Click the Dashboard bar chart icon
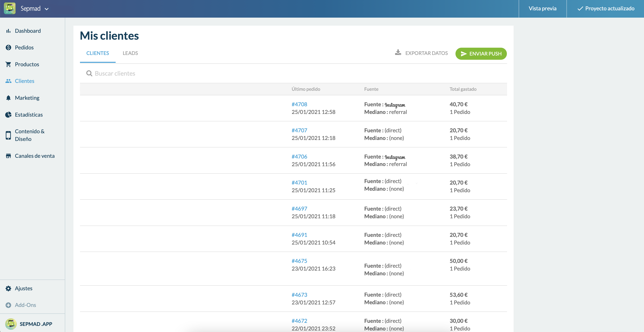This screenshot has width=644, height=332. coord(8,31)
